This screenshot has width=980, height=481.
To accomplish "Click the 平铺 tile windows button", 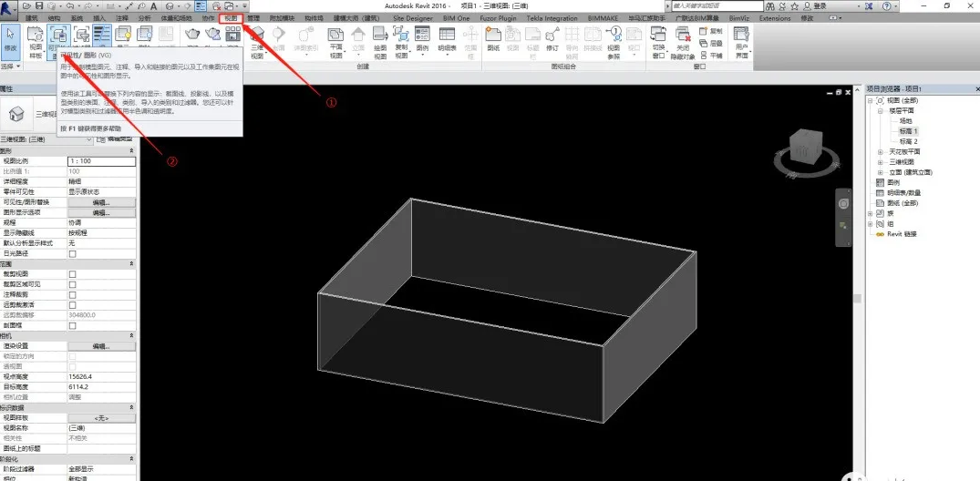I will coord(711,56).
